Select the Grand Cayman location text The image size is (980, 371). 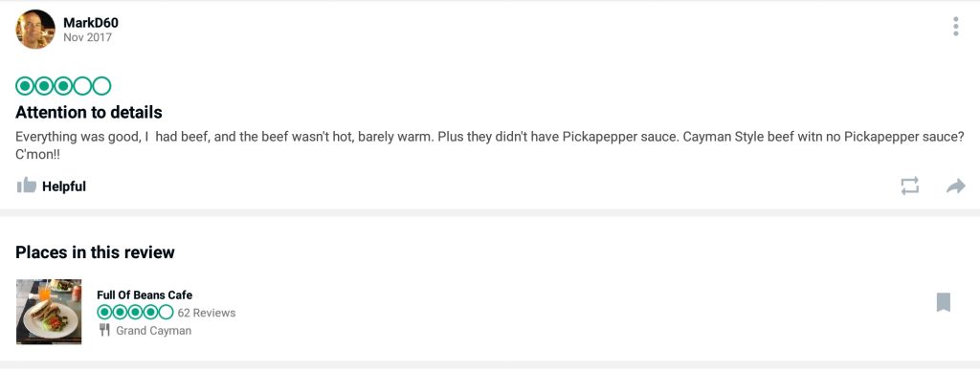[x=154, y=331]
